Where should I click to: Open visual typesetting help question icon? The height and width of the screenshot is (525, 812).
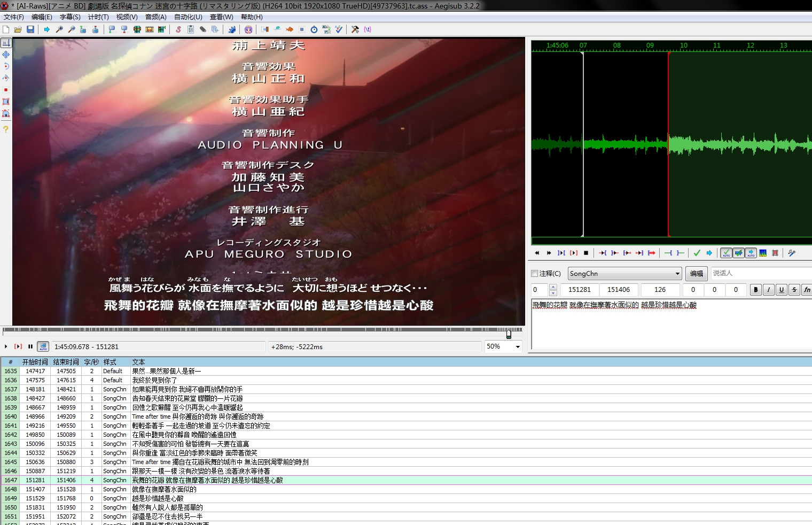coord(6,129)
